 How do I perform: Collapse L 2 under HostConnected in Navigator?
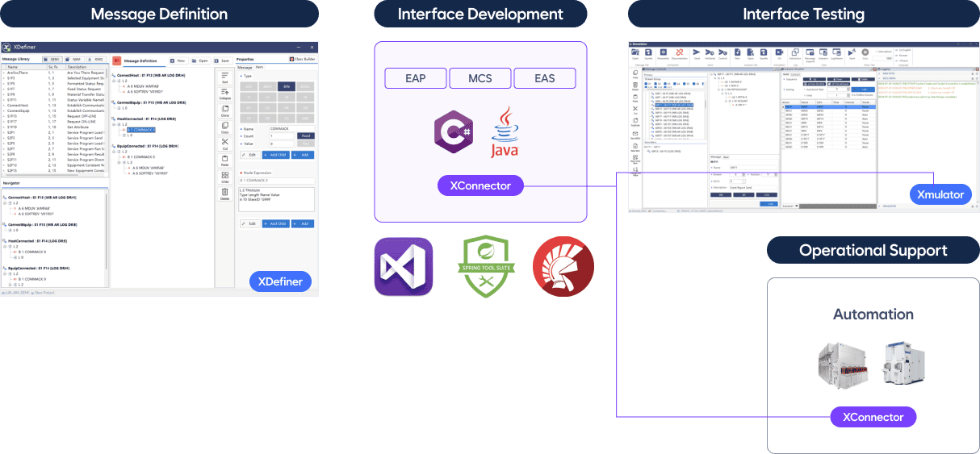pos(5,246)
